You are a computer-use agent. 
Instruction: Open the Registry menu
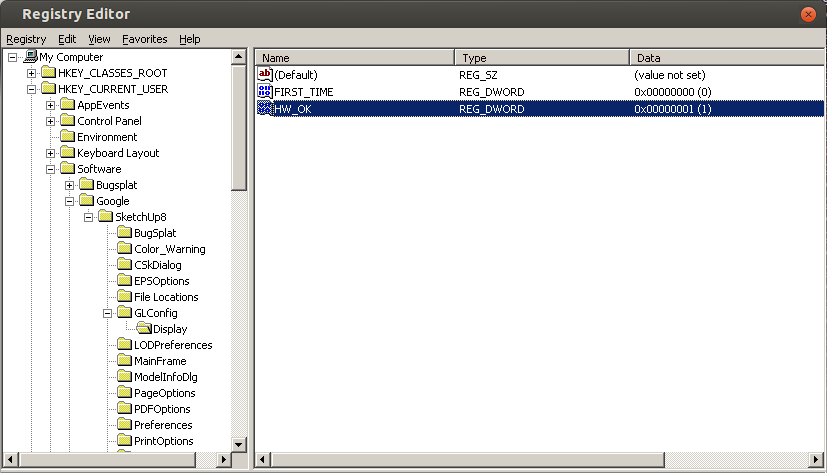(x=26, y=39)
